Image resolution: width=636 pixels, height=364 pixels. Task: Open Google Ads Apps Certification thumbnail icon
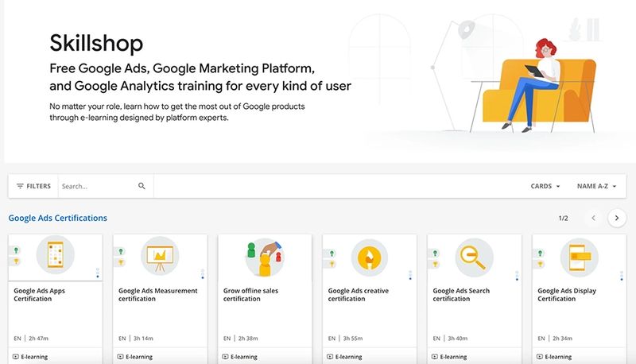click(55, 255)
